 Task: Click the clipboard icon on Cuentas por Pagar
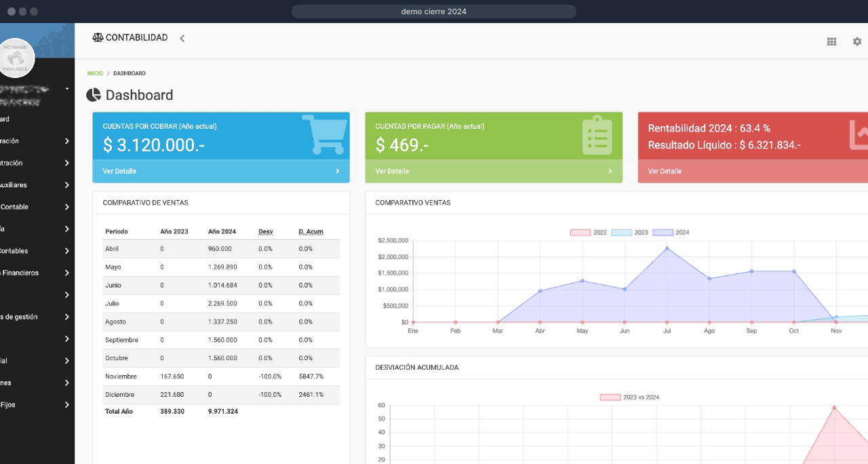pos(597,135)
